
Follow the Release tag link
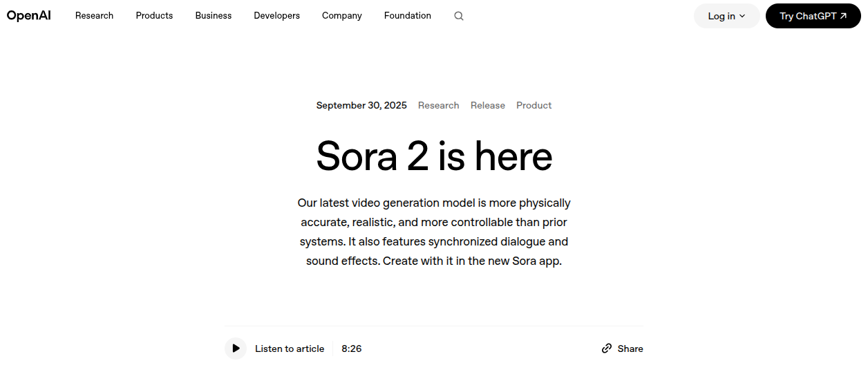[488, 105]
